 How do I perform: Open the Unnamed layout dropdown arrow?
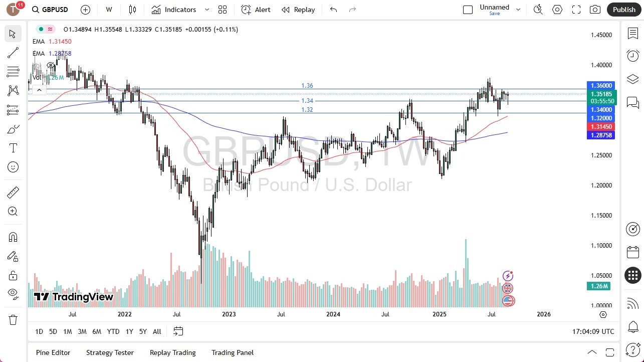(x=518, y=10)
